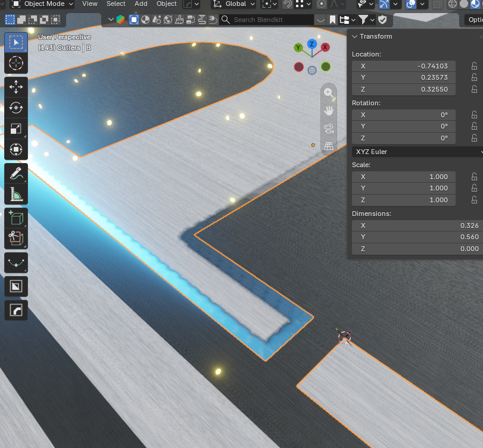Toggle lock on Scale Y
This screenshot has height=448, width=483.
pos(475,188)
